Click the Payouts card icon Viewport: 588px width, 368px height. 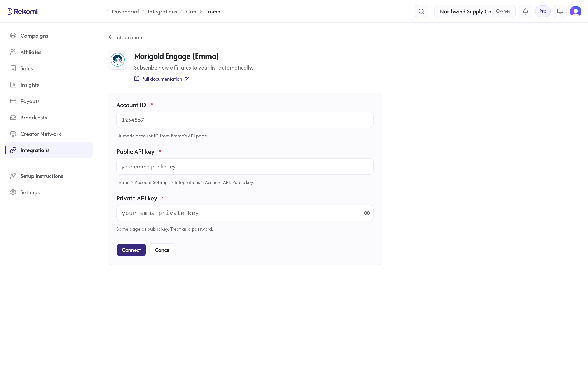(x=13, y=101)
